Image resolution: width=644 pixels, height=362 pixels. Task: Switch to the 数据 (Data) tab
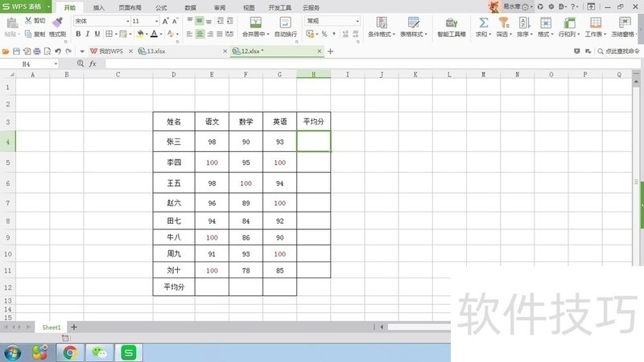tap(190, 7)
